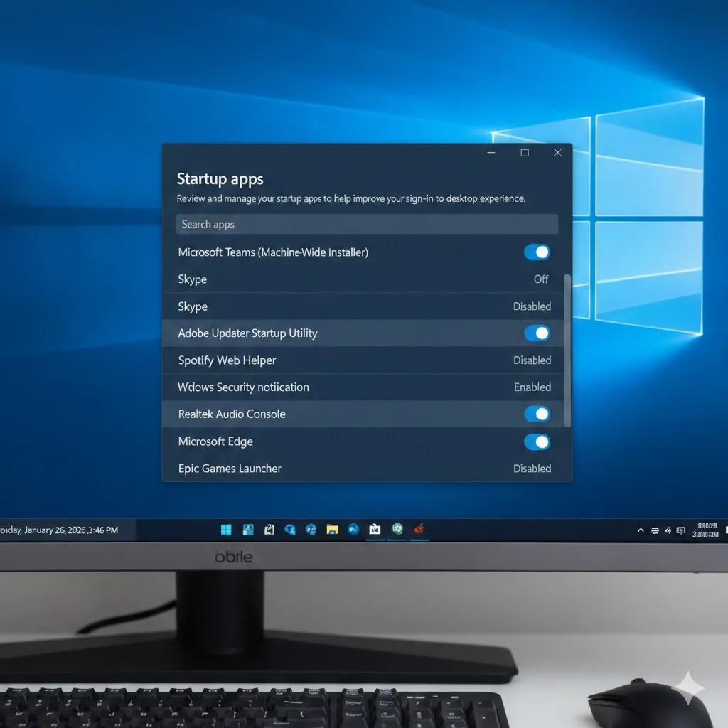This screenshot has width=728, height=728.
Task: Select the Epic Games Launcher entry
Action: pyautogui.click(x=230, y=469)
